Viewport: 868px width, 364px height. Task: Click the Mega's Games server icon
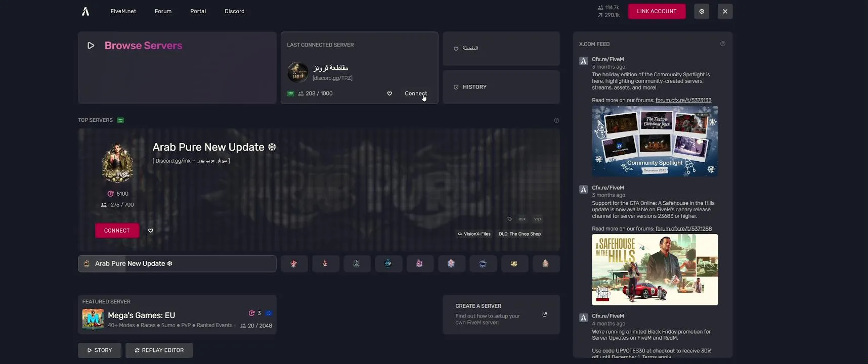(93, 319)
